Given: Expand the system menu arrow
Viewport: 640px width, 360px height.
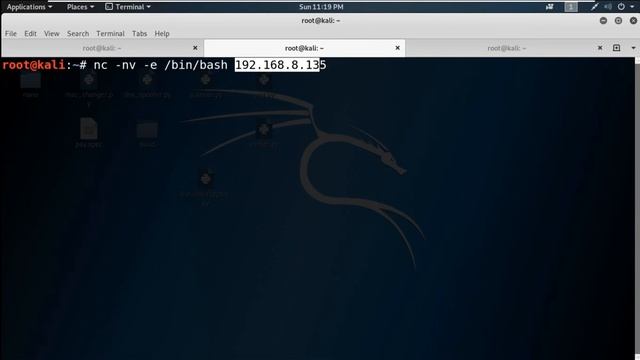Looking at the screenshot, I should (x=632, y=7).
